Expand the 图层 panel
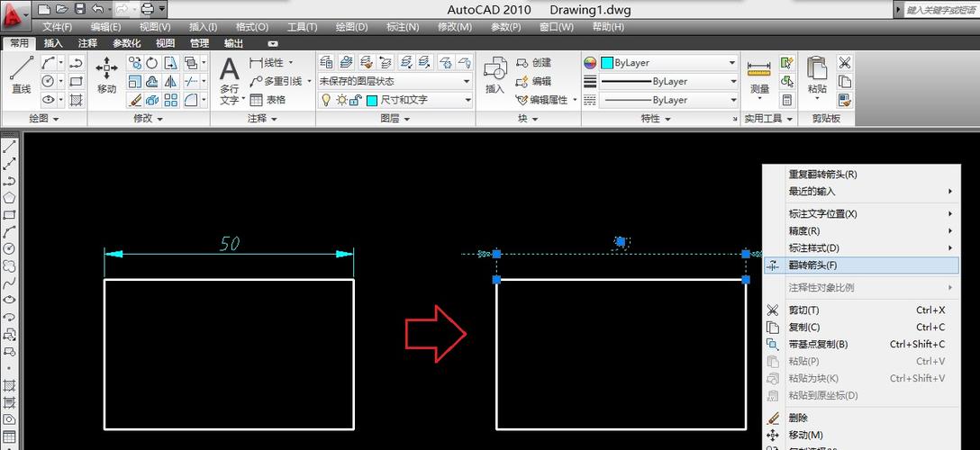The image size is (980, 450). [395, 119]
